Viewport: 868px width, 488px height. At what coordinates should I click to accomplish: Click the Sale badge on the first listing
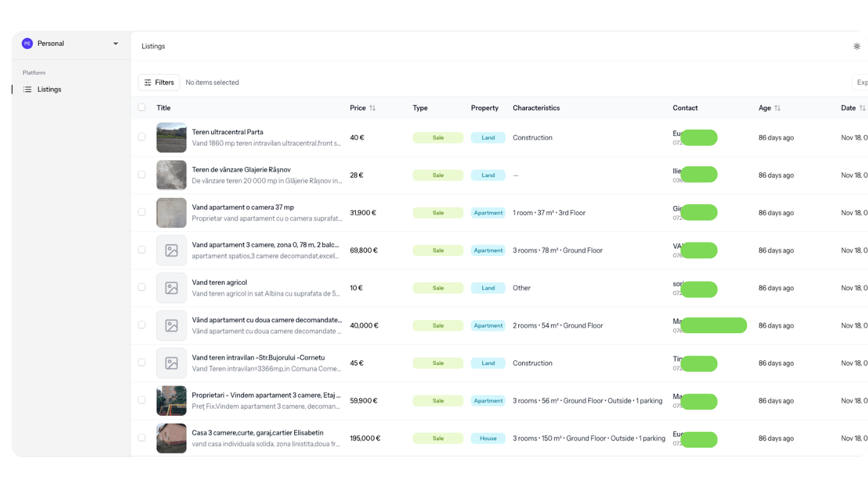438,137
